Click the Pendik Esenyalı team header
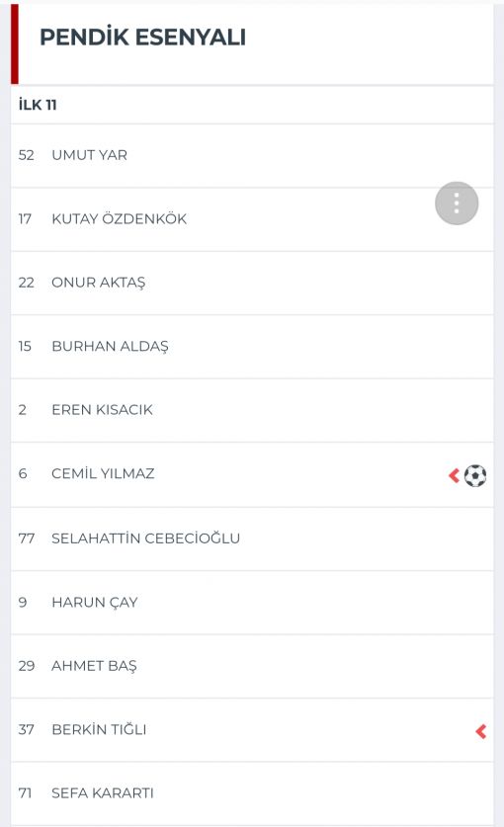 [x=142, y=38]
